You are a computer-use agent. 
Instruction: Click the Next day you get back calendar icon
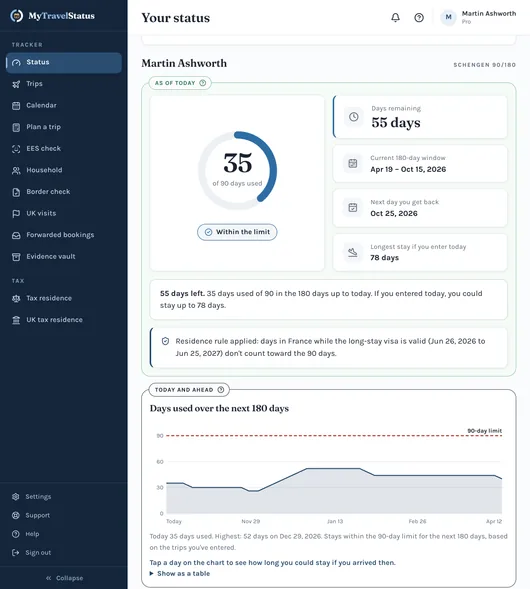[353, 207]
